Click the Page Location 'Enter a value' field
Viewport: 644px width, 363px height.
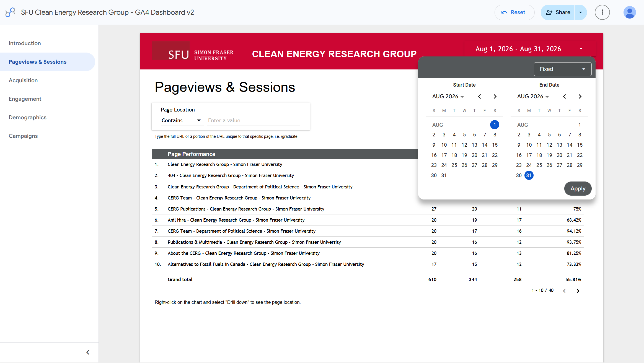pyautogui.click(x=254, y=120)
